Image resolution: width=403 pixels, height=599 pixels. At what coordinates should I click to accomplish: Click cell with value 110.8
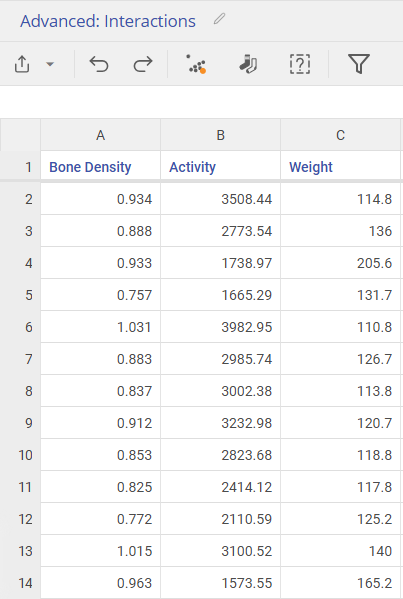pyautogui.click(x=340, y=327)
